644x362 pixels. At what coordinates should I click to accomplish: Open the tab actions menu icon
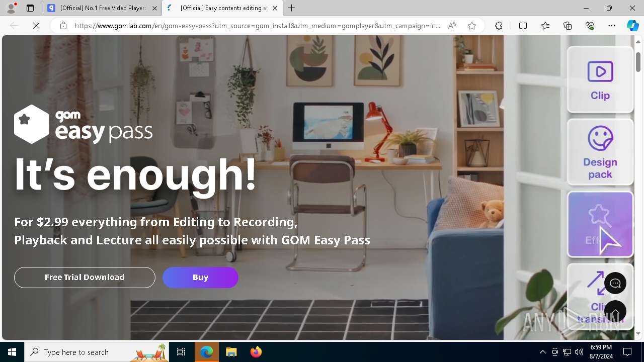30,8
